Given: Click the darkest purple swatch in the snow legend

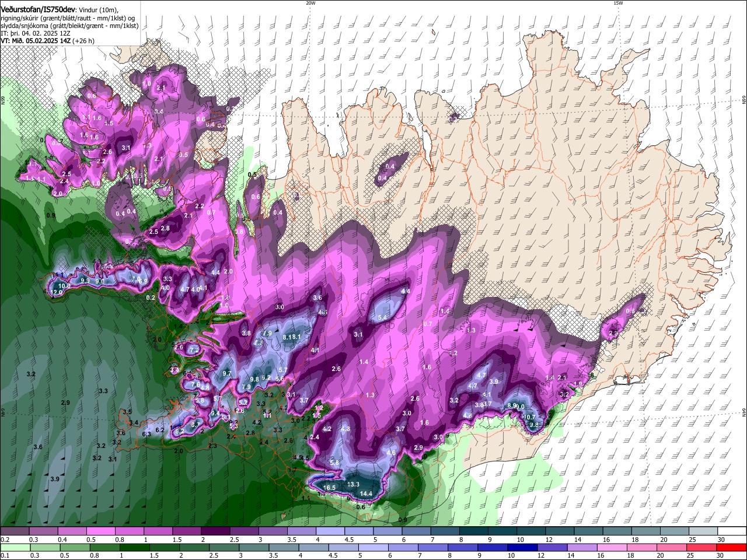Looking at the screenshot, I should (215, 531).
